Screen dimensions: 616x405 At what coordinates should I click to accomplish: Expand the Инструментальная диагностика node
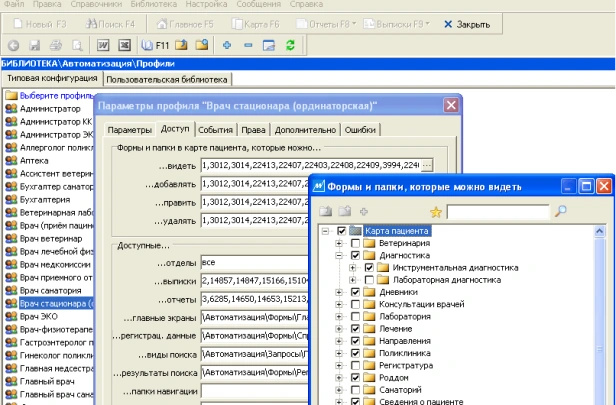coord(352,268)
